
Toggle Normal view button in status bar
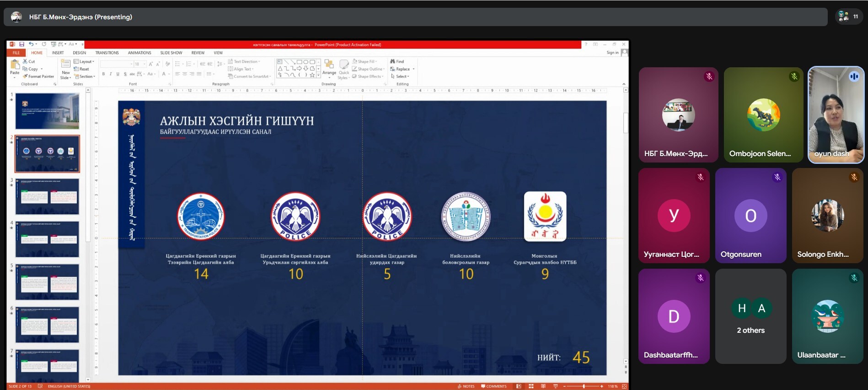[519, 386]
